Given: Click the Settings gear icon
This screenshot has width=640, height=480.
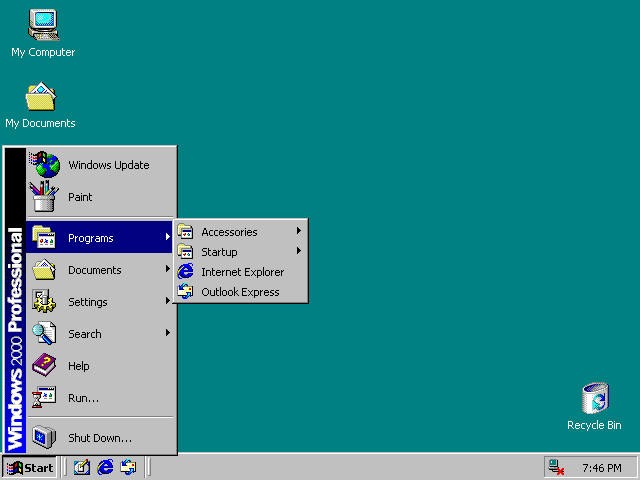Looking at the screenshot, I should (44, 301).
